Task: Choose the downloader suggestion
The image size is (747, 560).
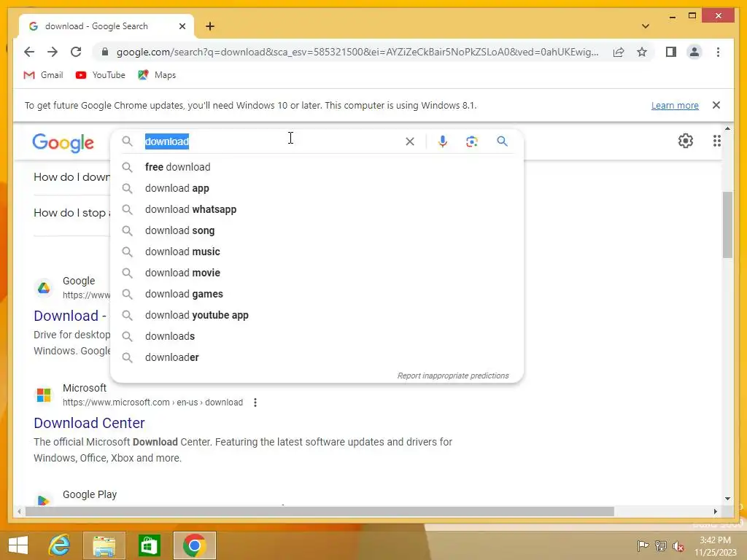Action: pyautogui.click(x=317, y=357)
